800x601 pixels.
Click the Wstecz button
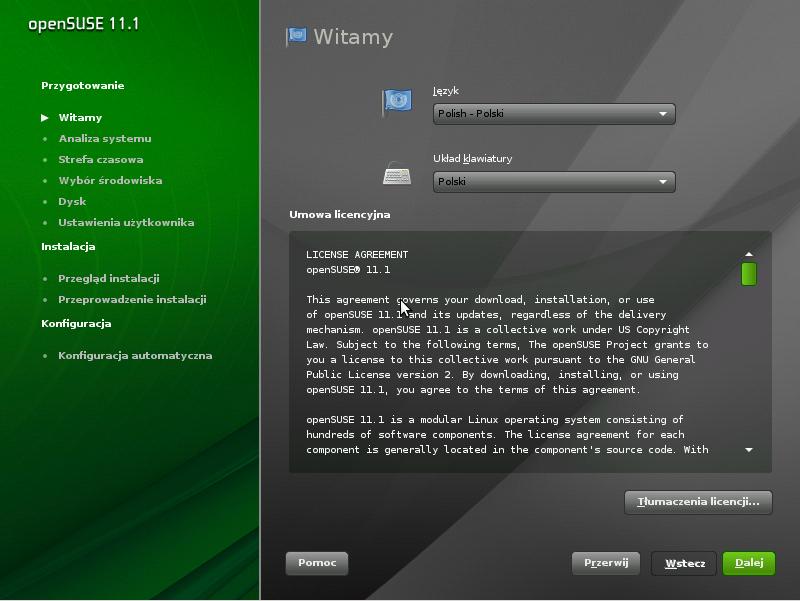(684, 563)
